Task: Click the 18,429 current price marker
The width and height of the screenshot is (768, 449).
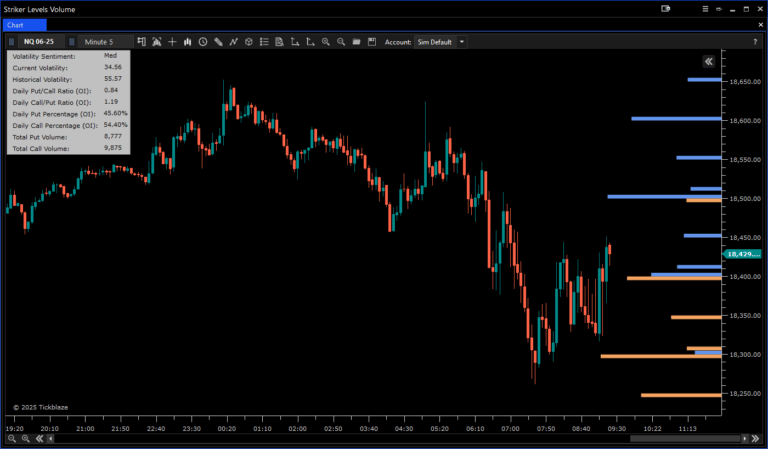Action: coord(744,254)
